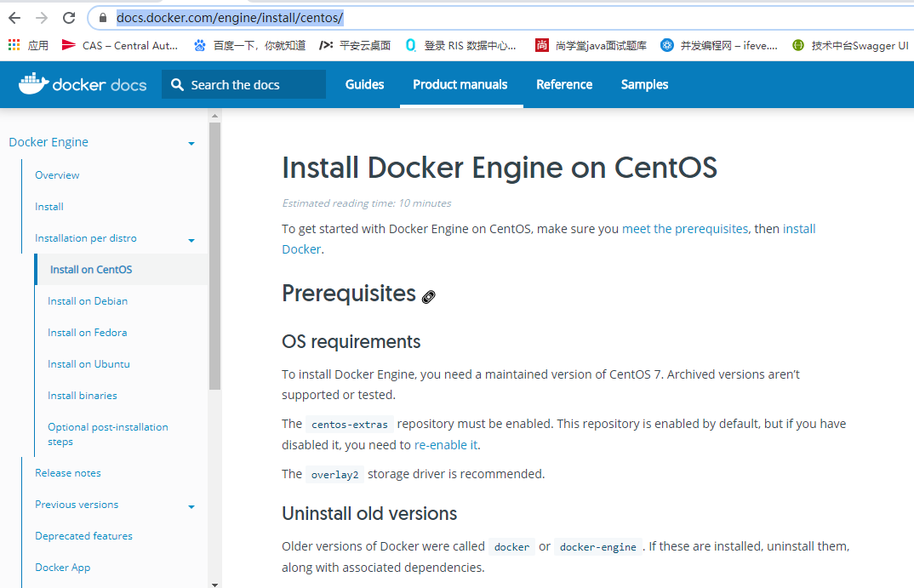Expand the Previous versions section

(x=191, y=505)
